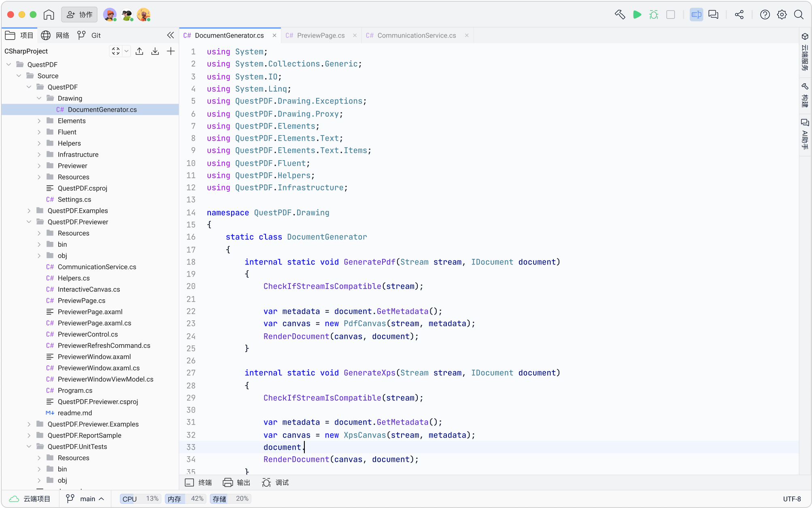
Task: Open the 终端 terminal panel
Action: tap(198, 483)
